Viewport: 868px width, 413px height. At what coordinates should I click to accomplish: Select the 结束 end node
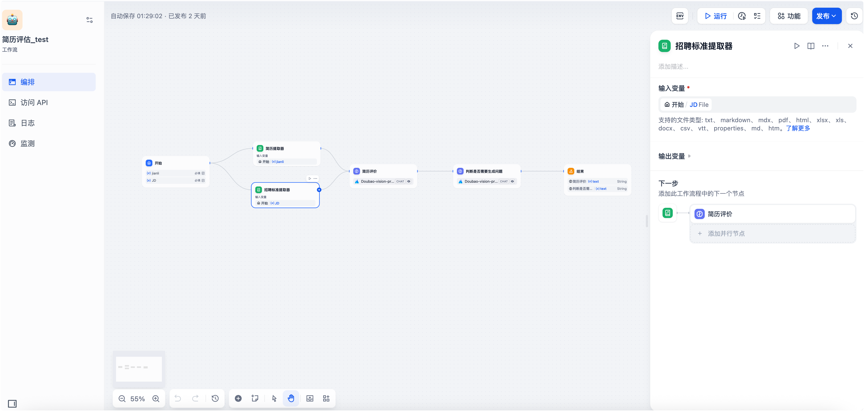[x=598, y=180]
